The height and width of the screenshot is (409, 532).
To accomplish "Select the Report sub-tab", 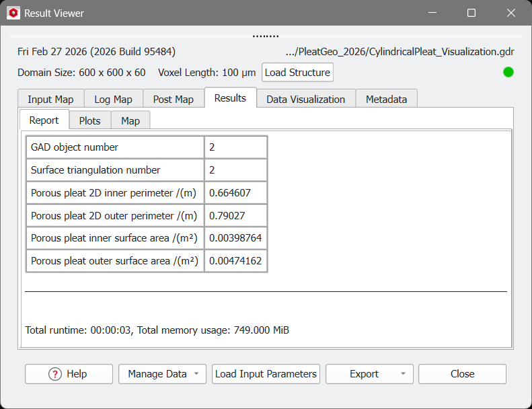I will [x=44, y=120].
